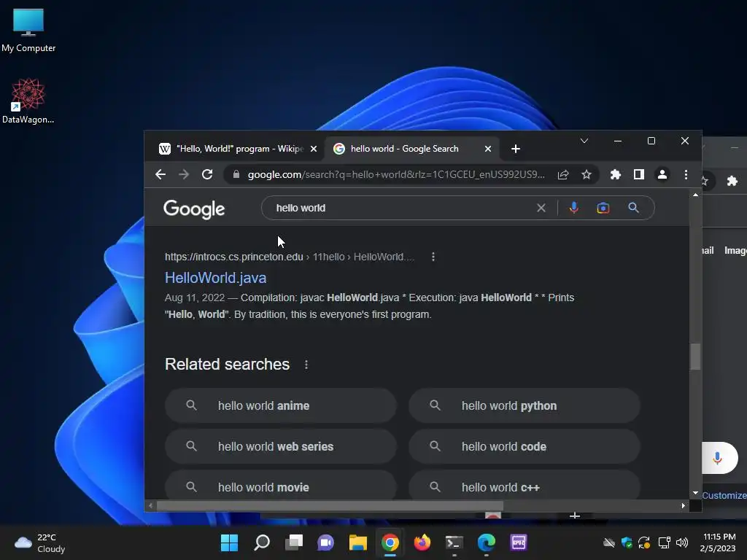Bookmark this page with the star icon
Screen dimensions: 747x560
pyautogui.click(x=587, y=175)
